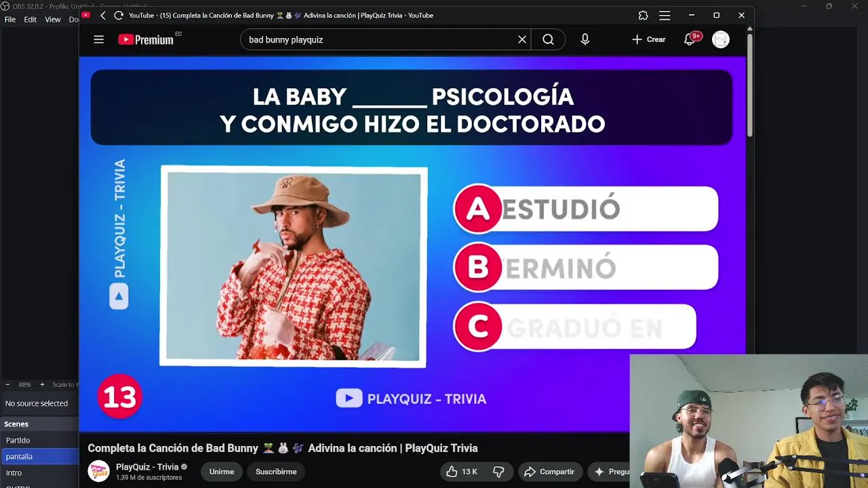
Task: Click the Crear button
Action: [649, 39]
